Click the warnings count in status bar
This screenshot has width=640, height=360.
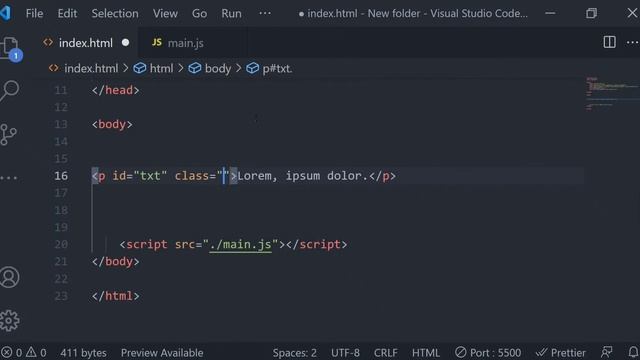point(36,353)
